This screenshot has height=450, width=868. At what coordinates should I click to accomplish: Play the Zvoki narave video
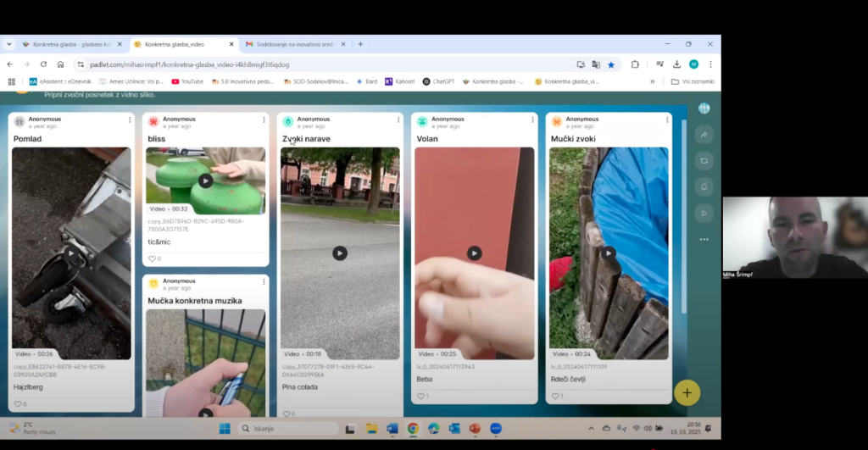pyautogui.click(x=340, y=253)
